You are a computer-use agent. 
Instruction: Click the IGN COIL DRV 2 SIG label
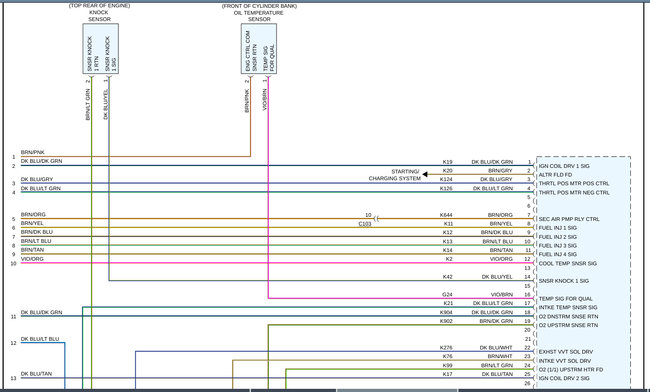(x=564, y=378)
